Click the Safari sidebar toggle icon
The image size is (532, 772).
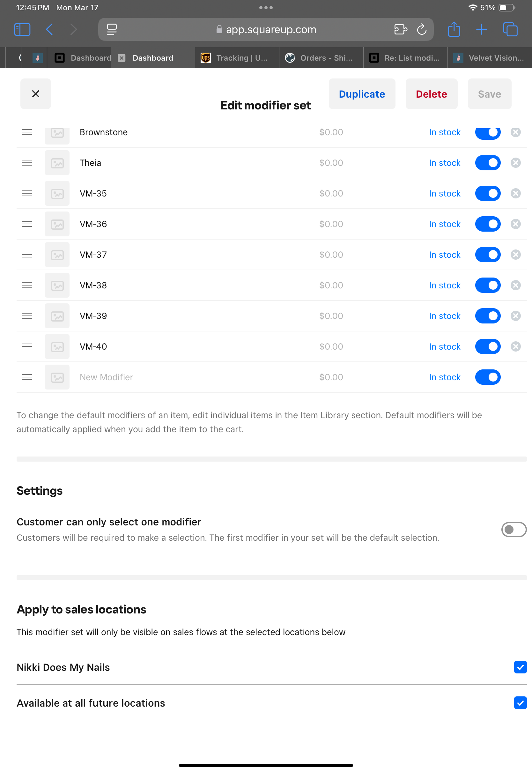[x=22, y=29]
